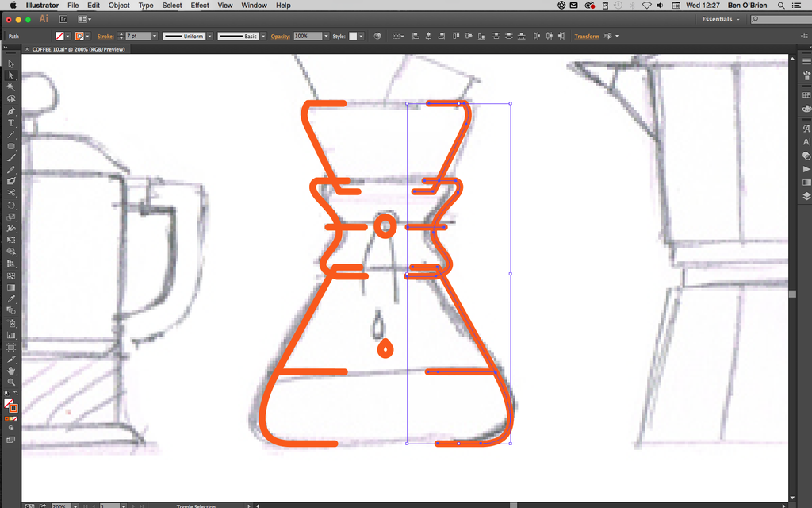
Task: Select the Pen tool
Action: point(11,111)
